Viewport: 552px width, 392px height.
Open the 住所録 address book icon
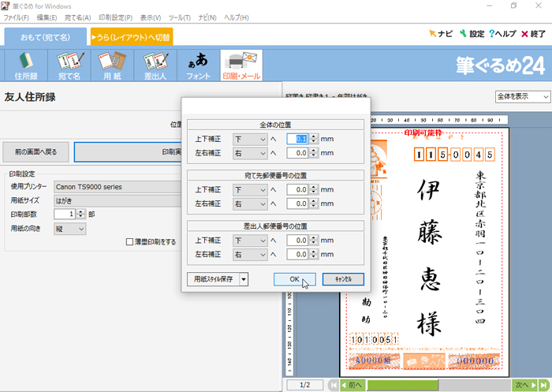coord(26,65)
